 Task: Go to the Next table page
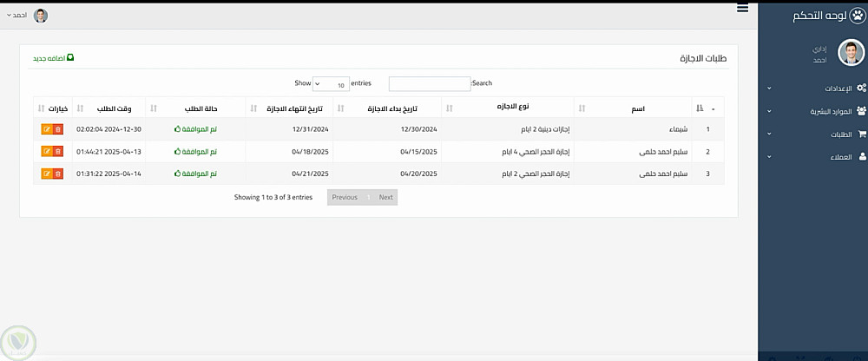[x=385, y=197]
